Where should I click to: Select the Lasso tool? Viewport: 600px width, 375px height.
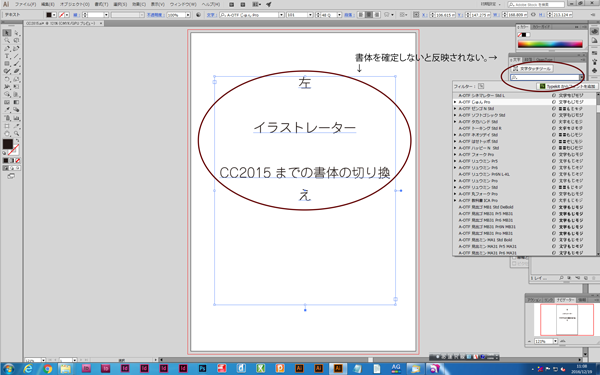(16, 41)
